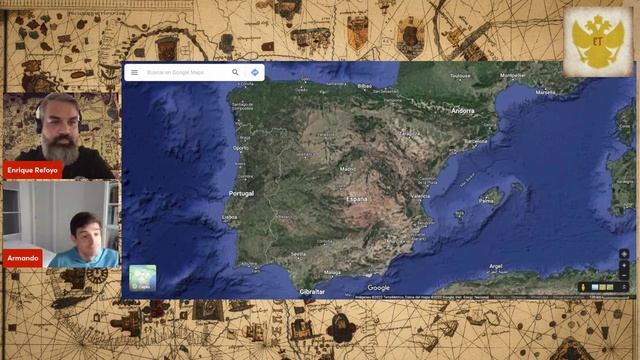Click the 'Barcelona' city label

point(476,141)
